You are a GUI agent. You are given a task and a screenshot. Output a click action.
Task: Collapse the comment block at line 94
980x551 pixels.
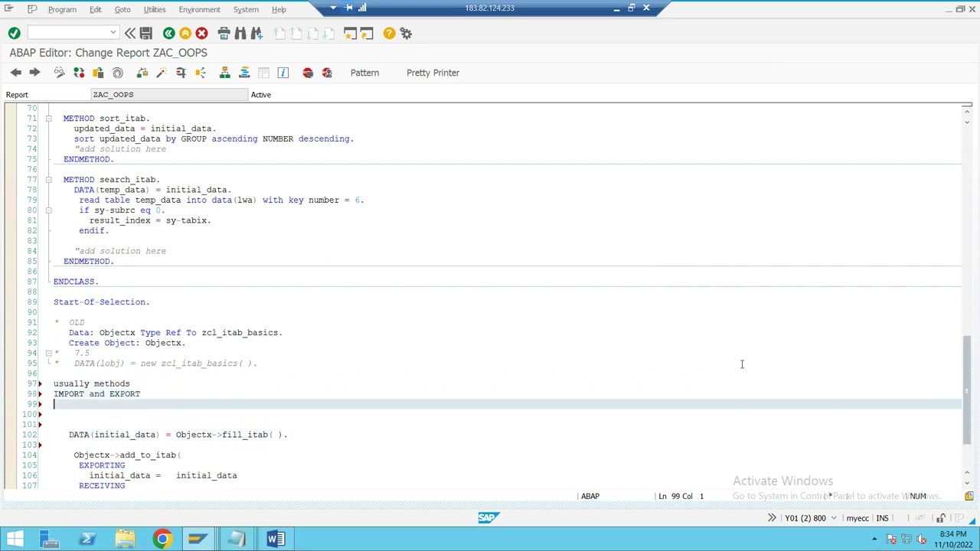click(x=48, y=353)
